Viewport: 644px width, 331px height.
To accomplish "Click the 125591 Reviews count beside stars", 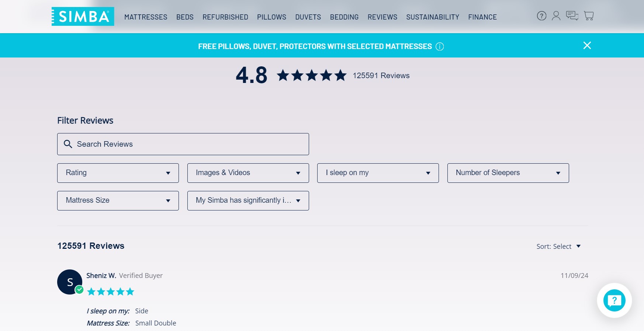I will (381, 76).
